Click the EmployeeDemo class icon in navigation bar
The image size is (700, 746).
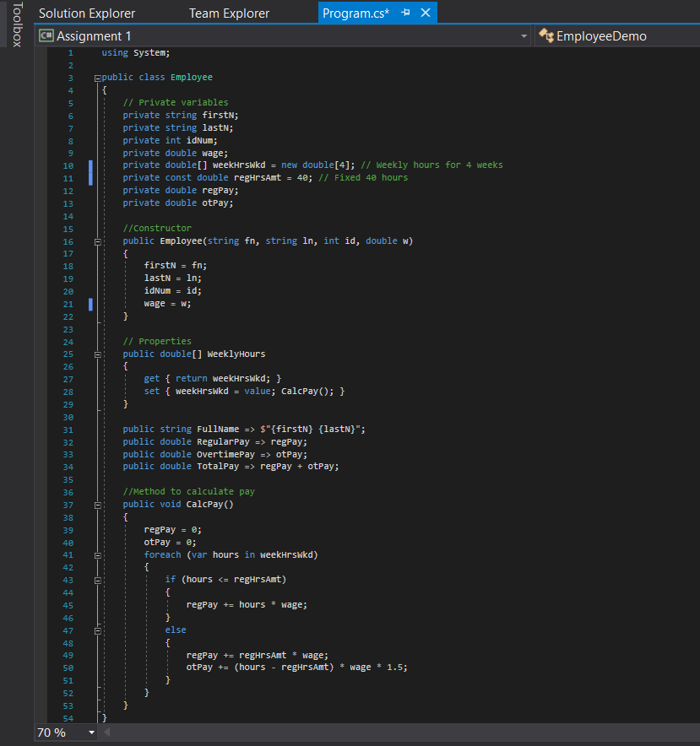[x=546, y=35]
